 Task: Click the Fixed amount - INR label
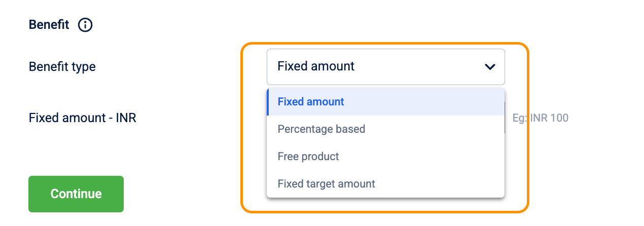(83, 118)
